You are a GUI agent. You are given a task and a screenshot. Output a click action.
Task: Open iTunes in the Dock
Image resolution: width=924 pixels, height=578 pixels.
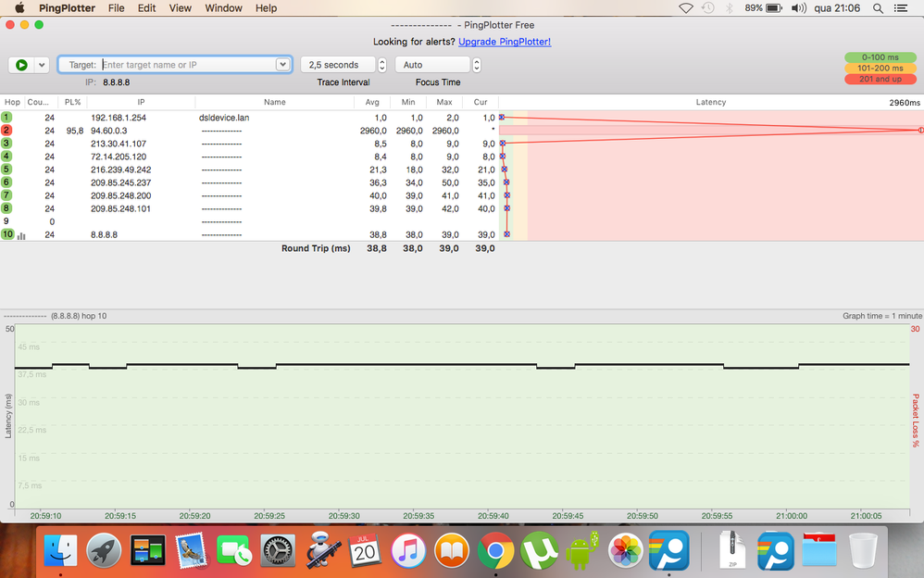click(408, 551)
